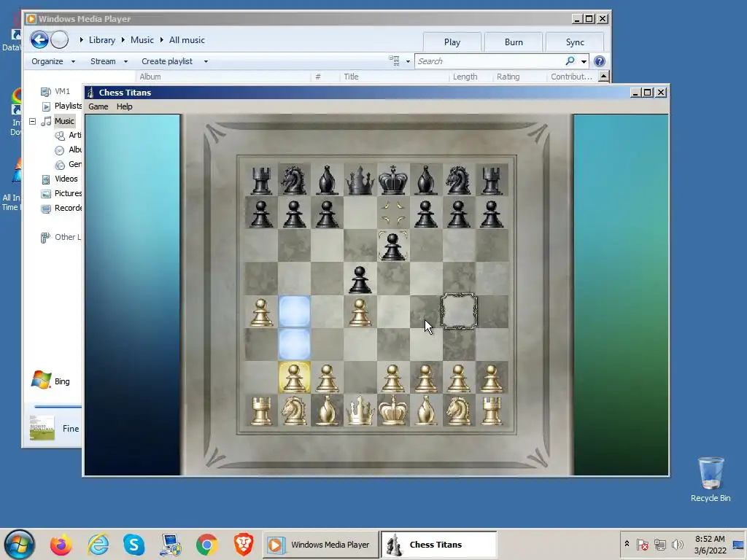The image size is (747, 560).
Task: Click the magnifier search icon
Action: pyautogui.click(x=570, y=61)
